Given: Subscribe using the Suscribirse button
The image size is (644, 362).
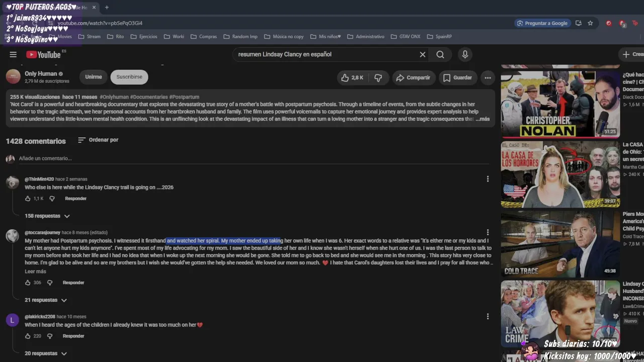Looking at the screenshot, I should click(x=129, y=77).
